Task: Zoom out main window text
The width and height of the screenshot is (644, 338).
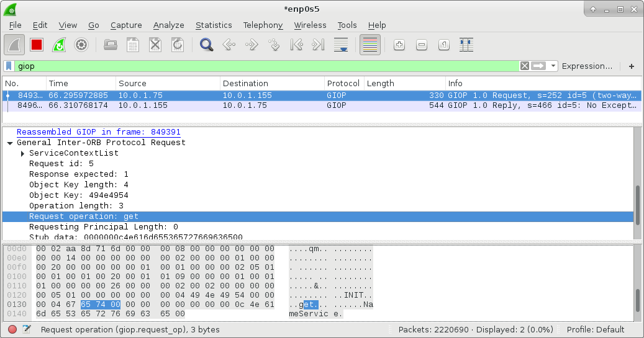Action: click(x=422, y=45)
